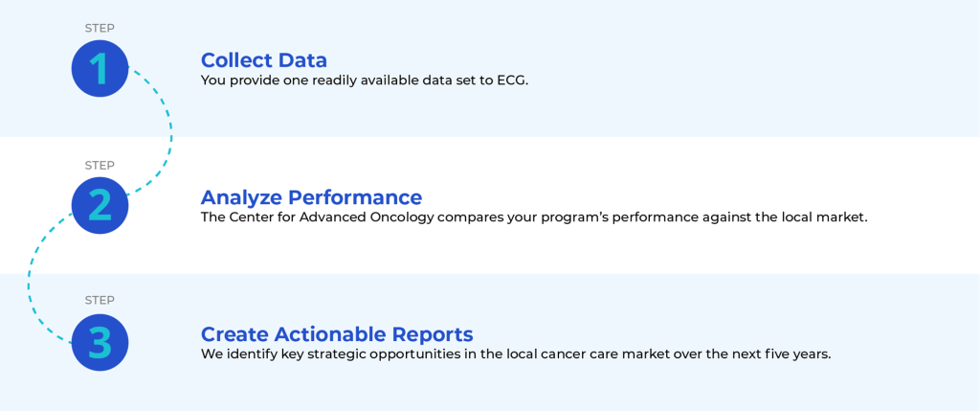Click the Analyze Performance heading

click(311, 197)
